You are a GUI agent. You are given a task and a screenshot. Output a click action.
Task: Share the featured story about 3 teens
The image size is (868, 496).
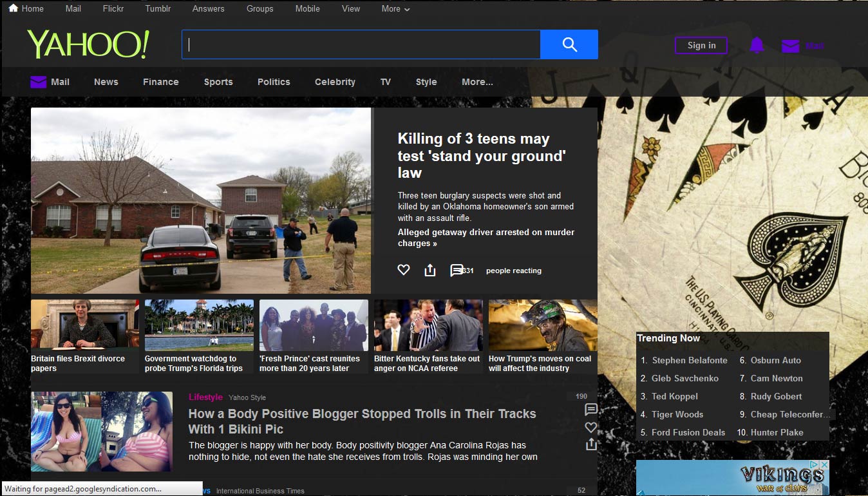(430, 271)
